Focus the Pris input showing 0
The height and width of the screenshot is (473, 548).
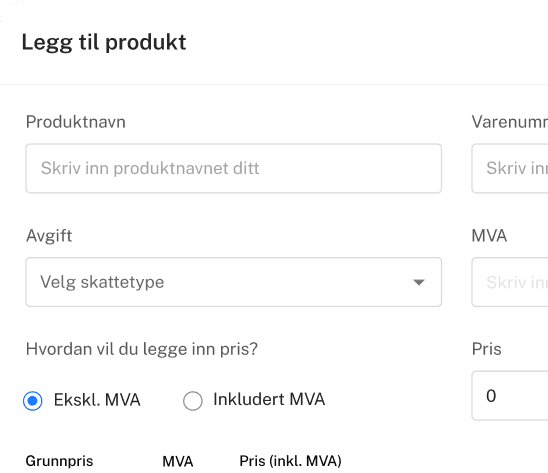point(510,396)
